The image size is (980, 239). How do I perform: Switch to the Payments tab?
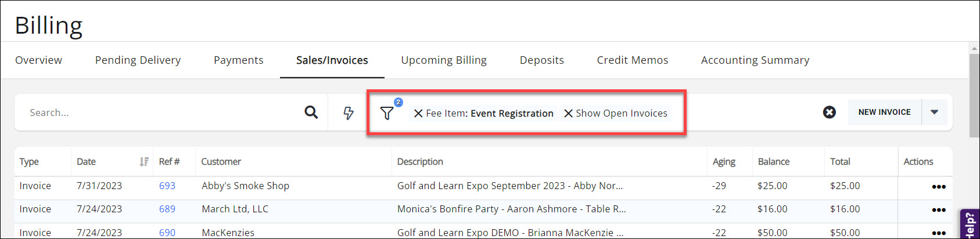pos(238,60)
